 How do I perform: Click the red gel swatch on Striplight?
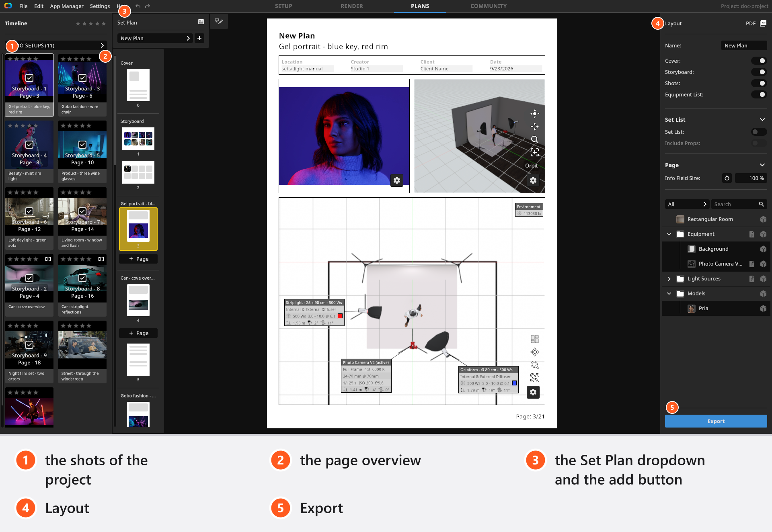click(x=340, y=316)
